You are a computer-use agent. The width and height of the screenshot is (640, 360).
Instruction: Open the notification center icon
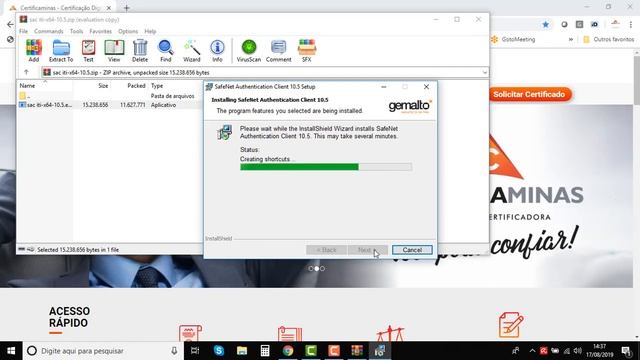[x=627, y=351]
